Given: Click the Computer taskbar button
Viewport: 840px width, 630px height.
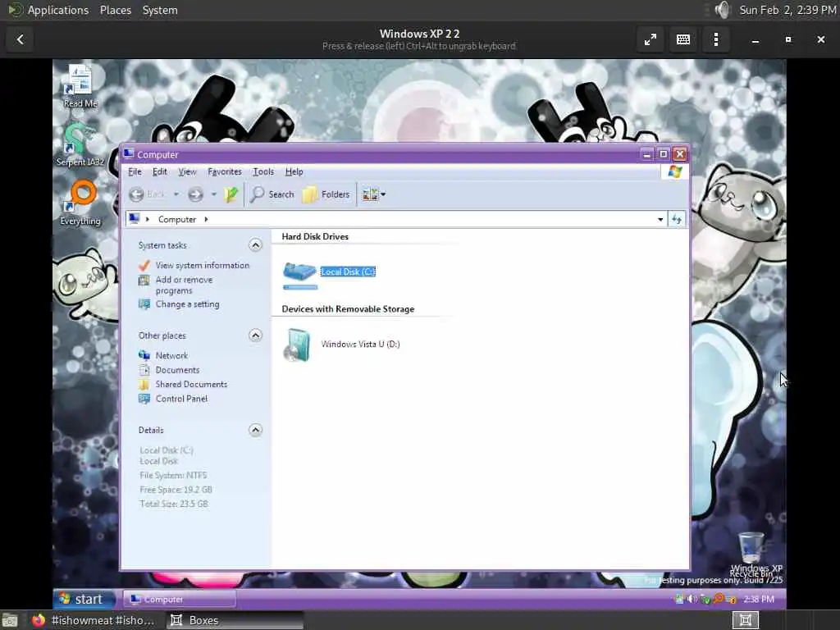Looking at the screenshot, I should coord(180,600).
